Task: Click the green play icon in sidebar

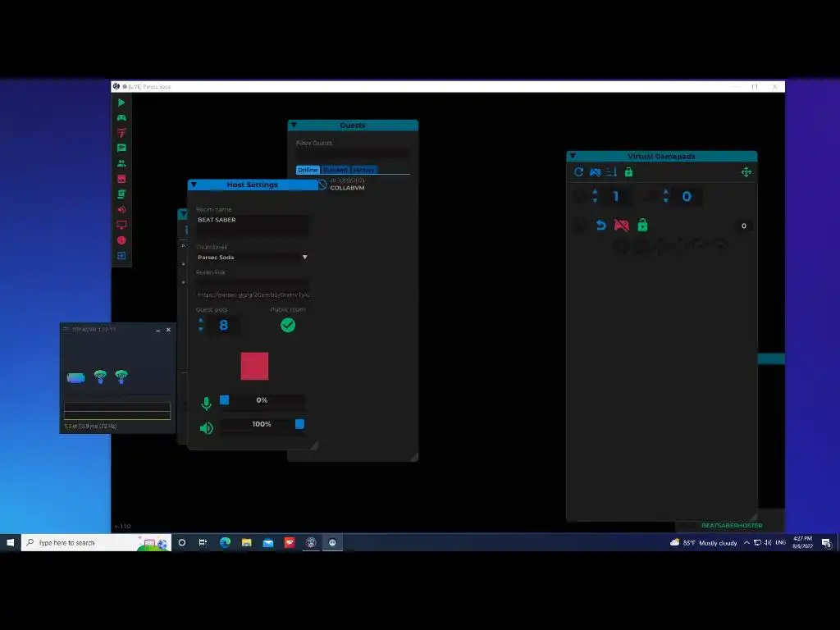Action: click(x=121, y=103)
